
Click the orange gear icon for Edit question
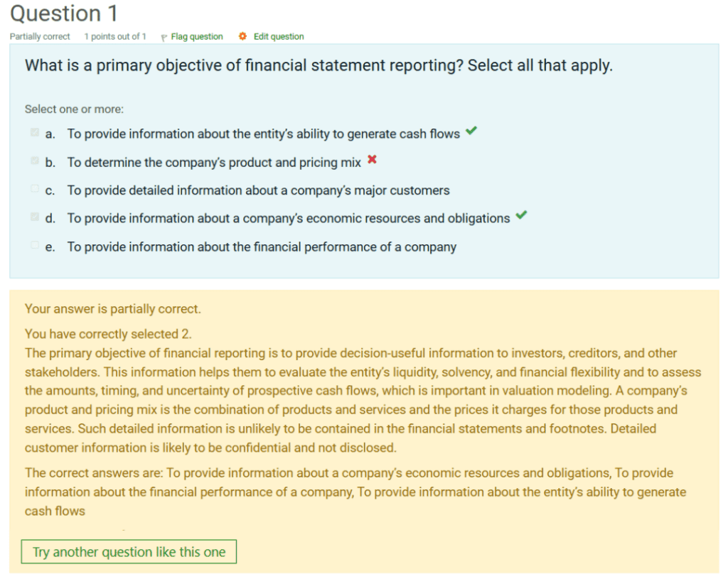click(x=242, y=36)
